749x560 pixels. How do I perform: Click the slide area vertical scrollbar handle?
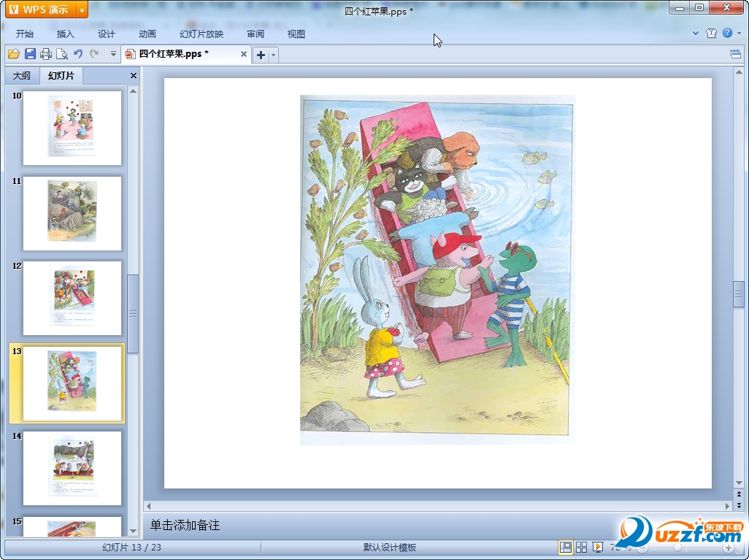739,294
